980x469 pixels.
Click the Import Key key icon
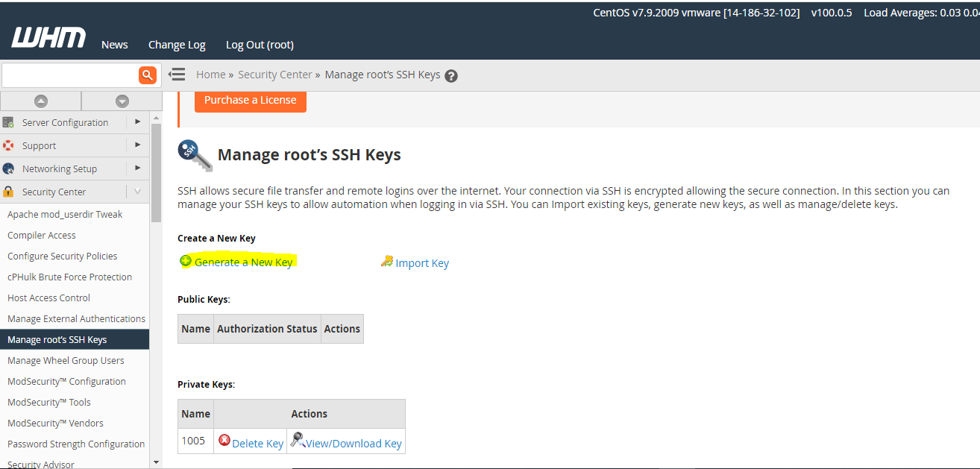pyautogui.click(x=386, y=262)
